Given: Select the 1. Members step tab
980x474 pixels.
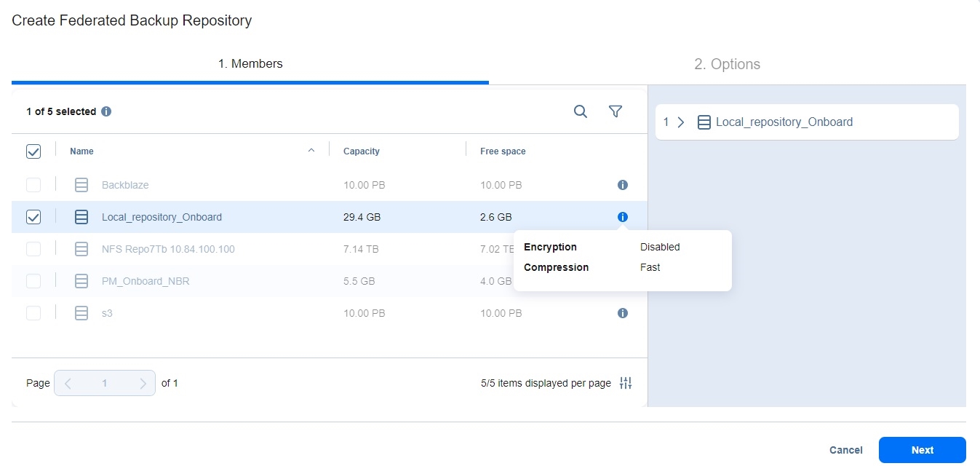Looking at the screenshot, I should tap(250, 64).
